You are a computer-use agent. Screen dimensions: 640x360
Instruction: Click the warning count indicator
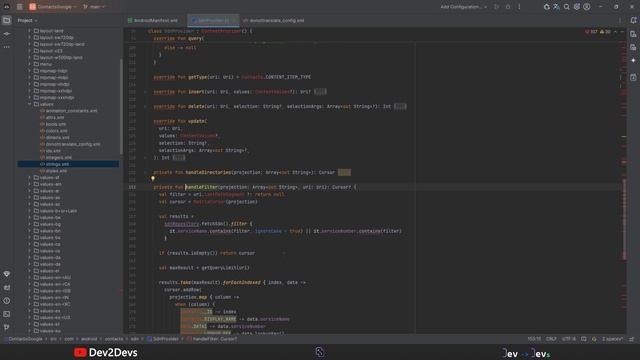605,31
